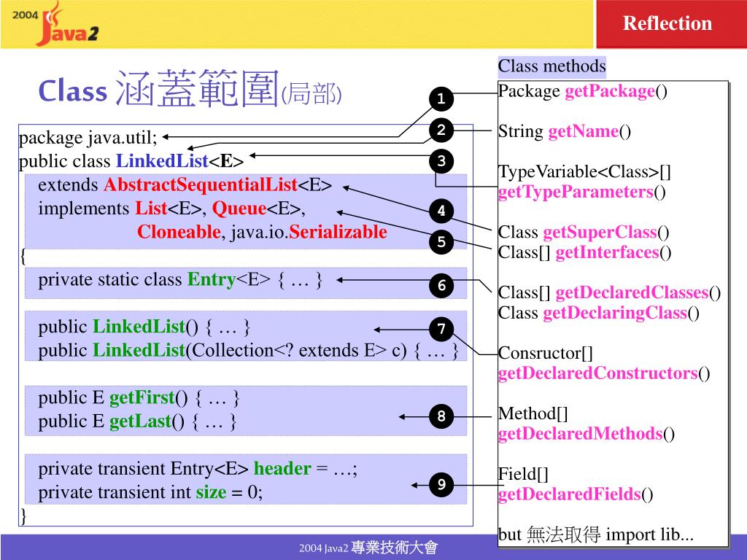
Task: Click the "Field[]" return type text
Action: point(523,474)
